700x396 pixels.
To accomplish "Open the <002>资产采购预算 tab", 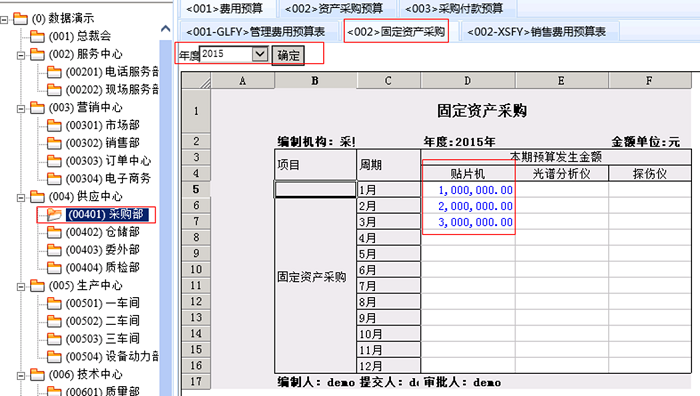I will click(x=334, y=8).
